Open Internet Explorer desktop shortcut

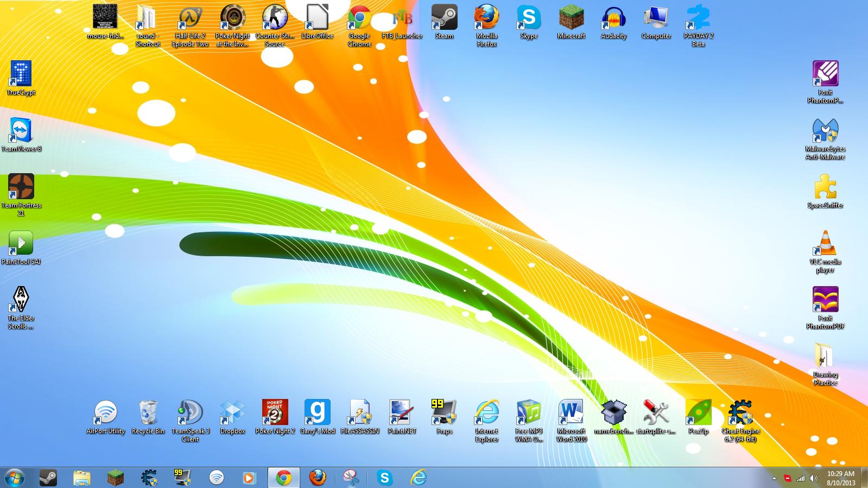click(486, 421)
